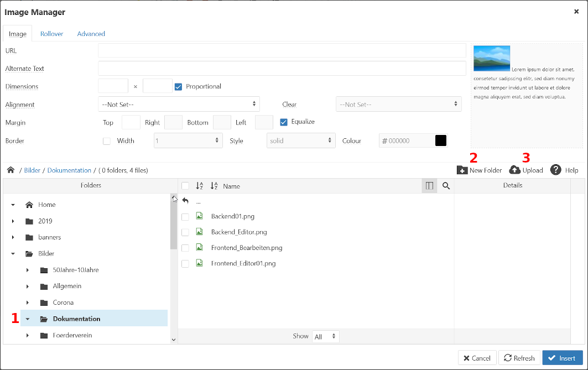The height and width of the screenshot is (370, 588).
Task: Click the New Folder icon button
Action: [x=462, y=170]
